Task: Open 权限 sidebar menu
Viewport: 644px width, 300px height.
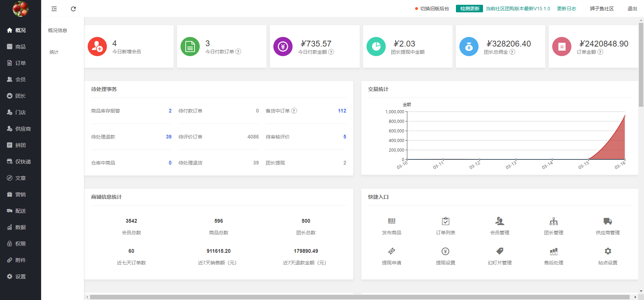Action: (21, 244)
